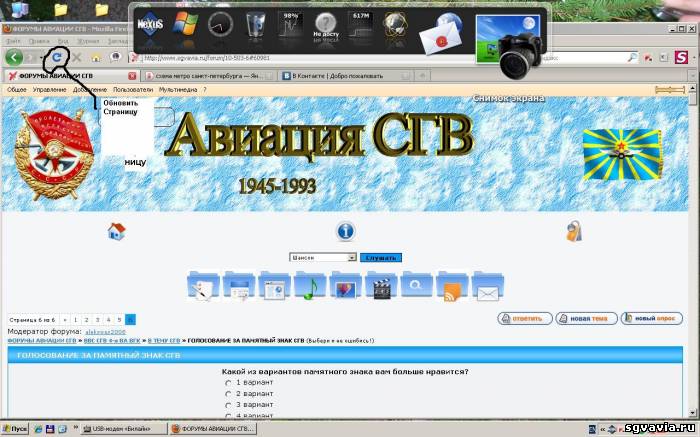The width and height of the screenshot is (700, 437).
Task: Choose the '2 вариант' radio button
Action: coord(228,394)
